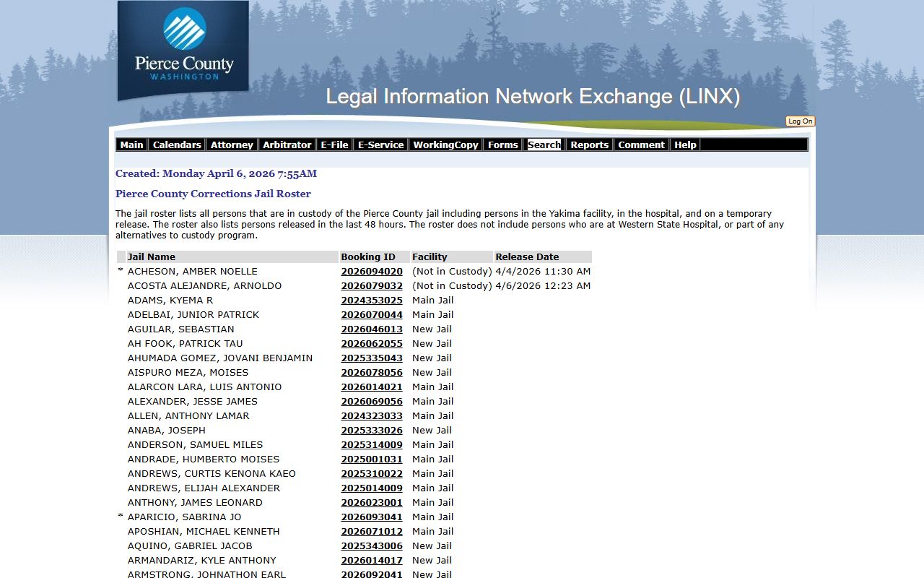The image size is (924, 578).
Task: Select the highlighted Search menu
Action: click(544, 144)
